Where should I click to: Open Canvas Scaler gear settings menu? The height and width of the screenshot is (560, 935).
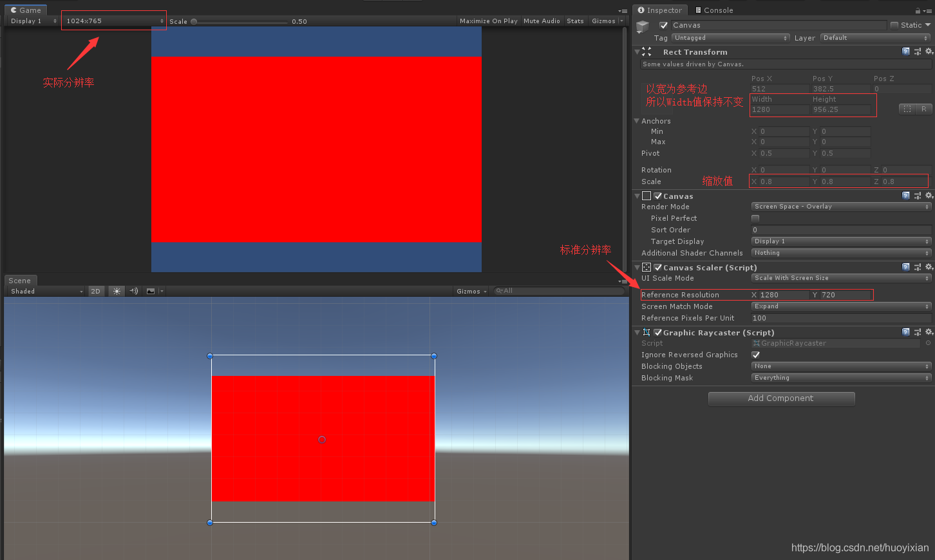point(929,266)
